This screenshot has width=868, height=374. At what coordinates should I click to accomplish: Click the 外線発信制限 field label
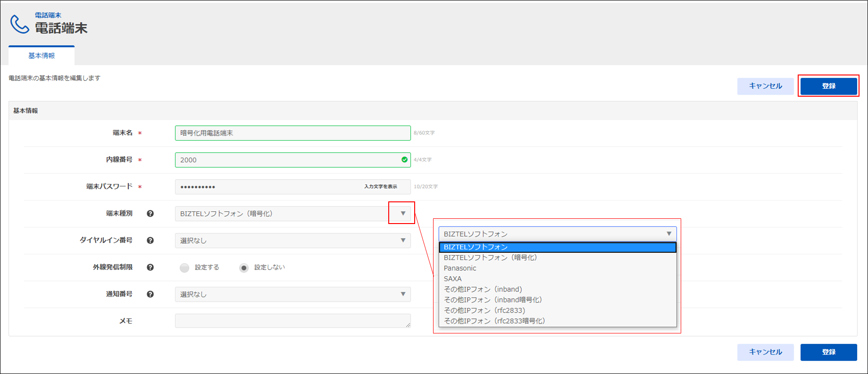(x=113, y=267)
